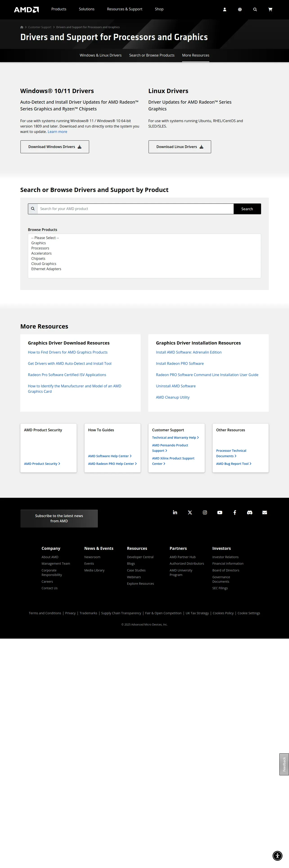The height and width of the screenshot is (868, 289).
Task: Click the AMD logo in header
Action: click(x=26, y=9)
